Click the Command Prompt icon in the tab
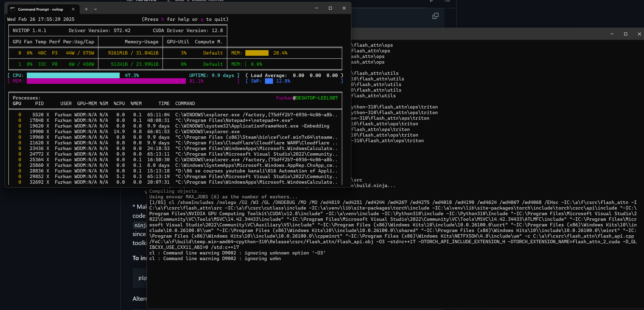Viewport: 644px width, 310px height. (x=12, y=9)
